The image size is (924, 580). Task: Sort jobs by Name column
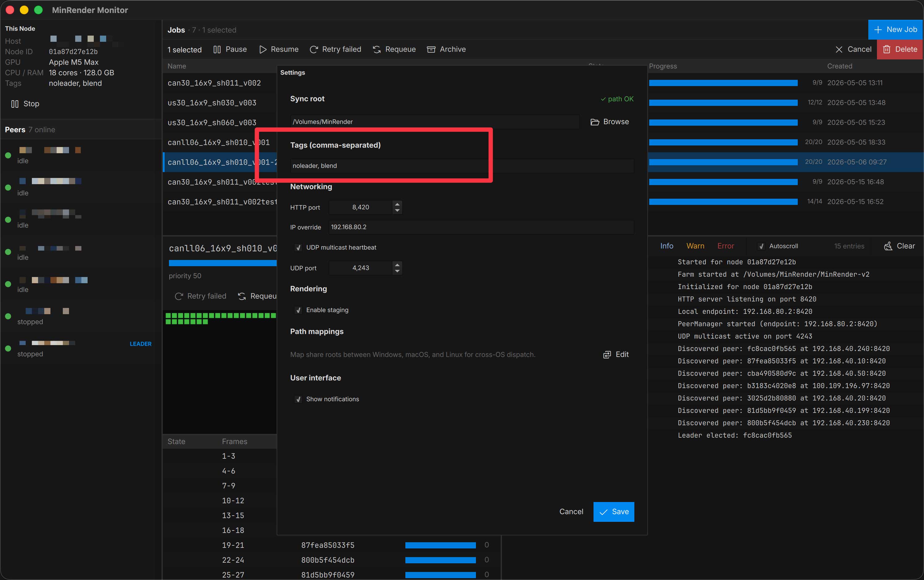pos(177,66)
